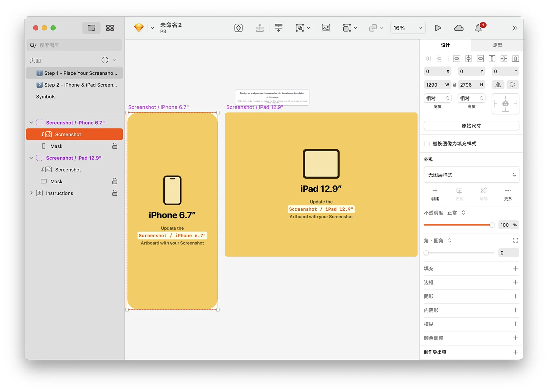
Task: Enable 替换图像为填充样式 checkbox
Action: pyautogui.click(x=427, y=144)
